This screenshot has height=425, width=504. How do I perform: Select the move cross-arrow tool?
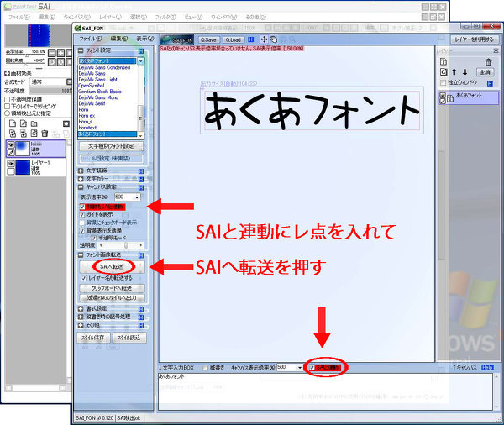(265, 39)
